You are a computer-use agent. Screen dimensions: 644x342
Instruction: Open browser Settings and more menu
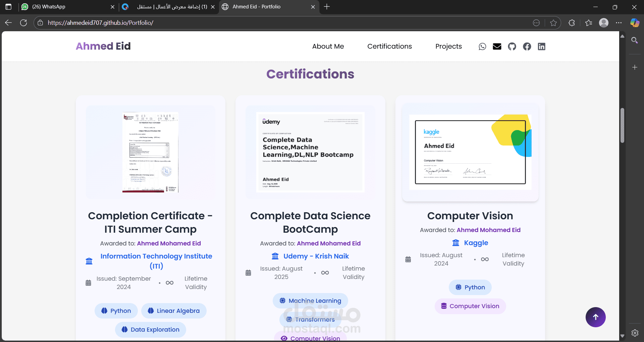point(619,23)
